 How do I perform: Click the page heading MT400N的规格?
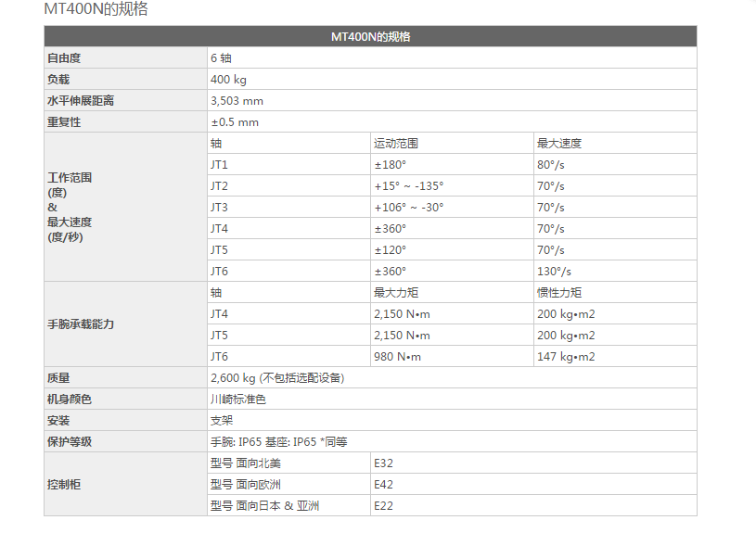point(96,10)
